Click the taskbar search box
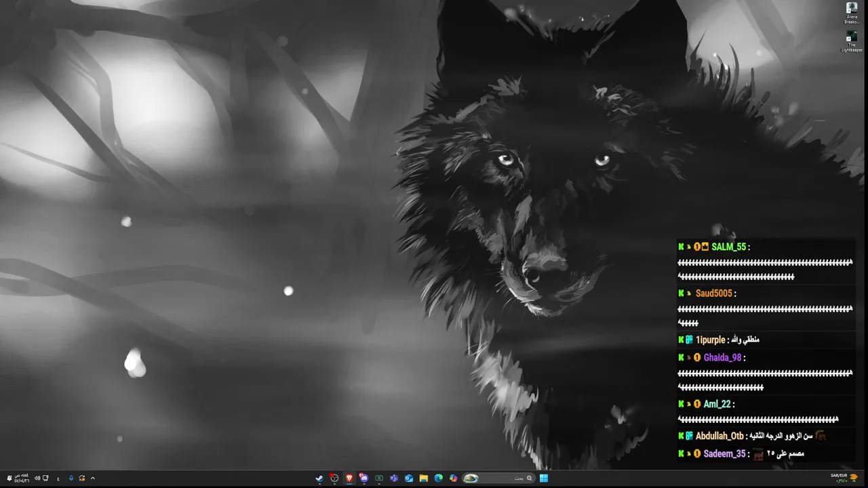The width and height of the screenshot is (868, 488). pyautogui.click(x=498, y=479)
